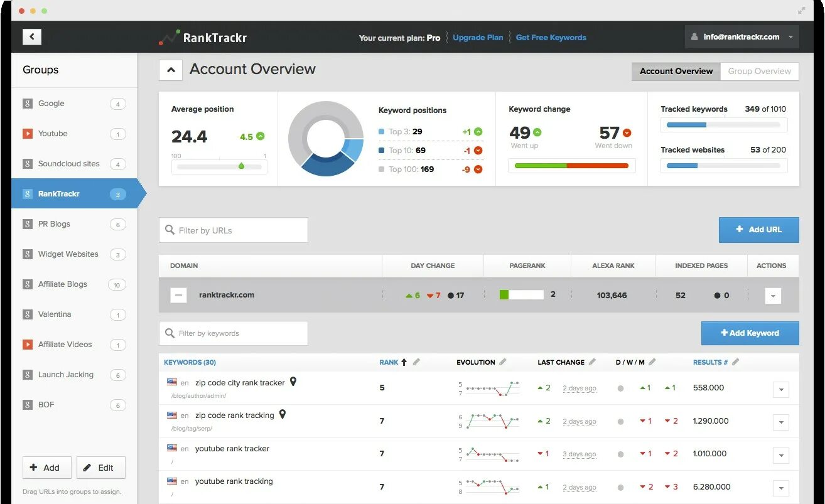Click evolution chart for zip code city rank tracker
Viewport: 825px width, 504px height.
489,389
